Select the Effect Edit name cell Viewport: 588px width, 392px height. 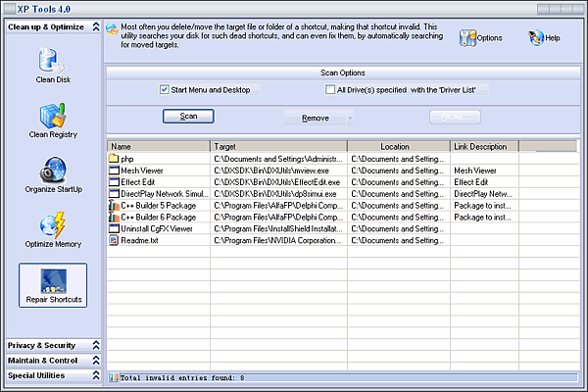click(137, 182)
